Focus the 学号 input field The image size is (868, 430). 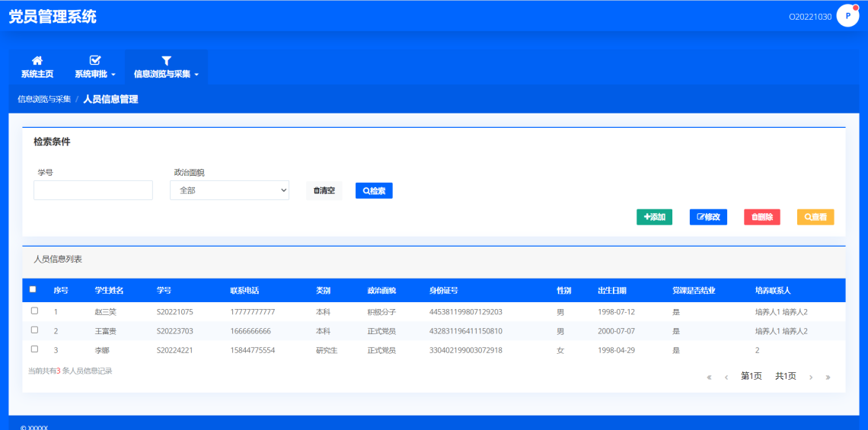click(x=93, y=190)
